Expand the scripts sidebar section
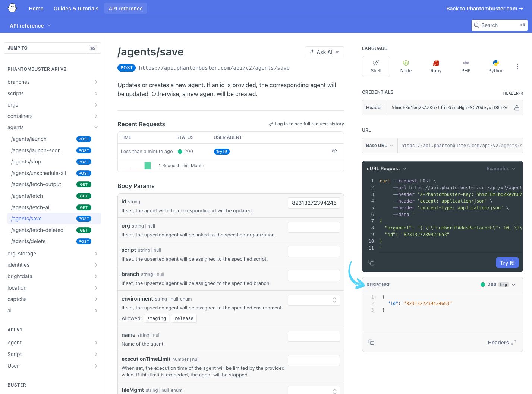The height and width of the screenshot is (394, 532). (x=96, y=93)
